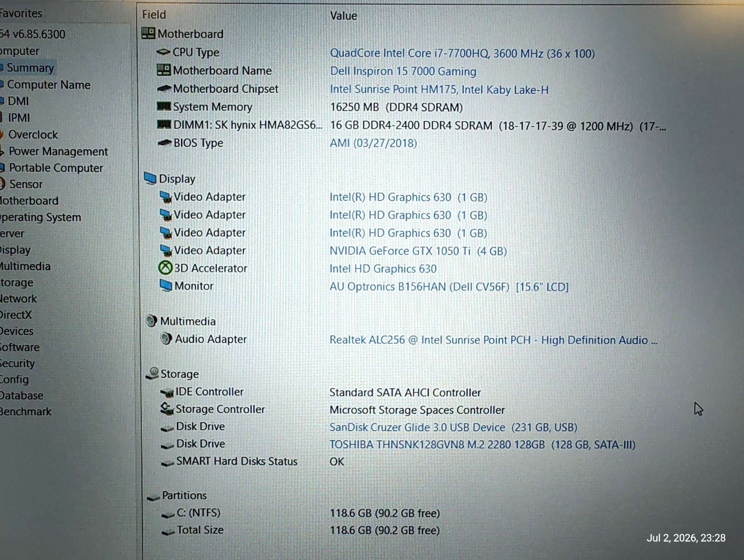This screenshot has height=560, width=744.
Task: Expand the Devices category in sidebar
Action: pyautogui.click(x=17, y=331)
